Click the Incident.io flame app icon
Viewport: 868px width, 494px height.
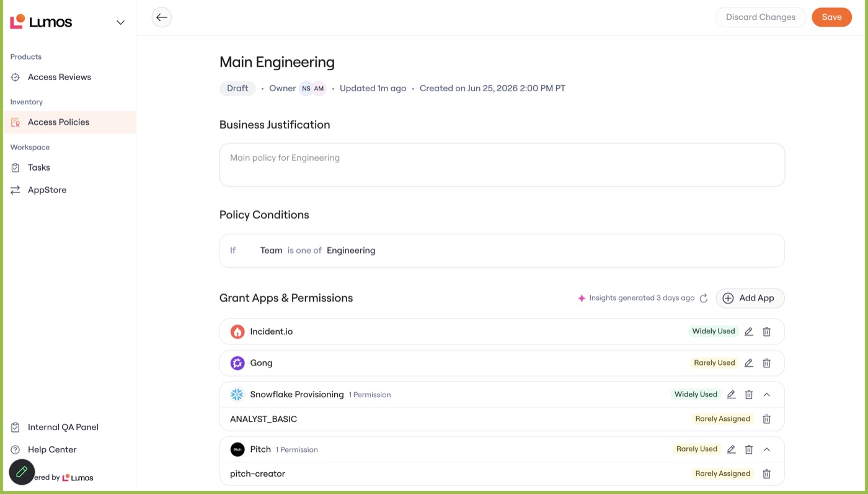pyautogui.click(x=237, y=332)
